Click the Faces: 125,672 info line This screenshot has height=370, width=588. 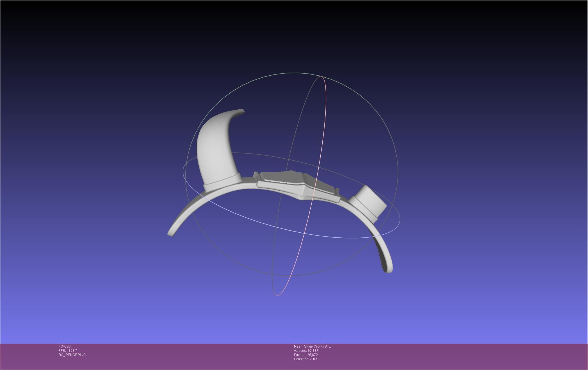(306, 355)
